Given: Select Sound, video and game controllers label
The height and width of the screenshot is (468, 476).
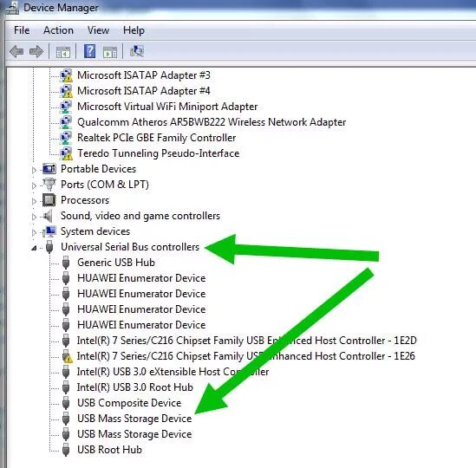Looking at the screenshot, I should click(x=140, y=216).
